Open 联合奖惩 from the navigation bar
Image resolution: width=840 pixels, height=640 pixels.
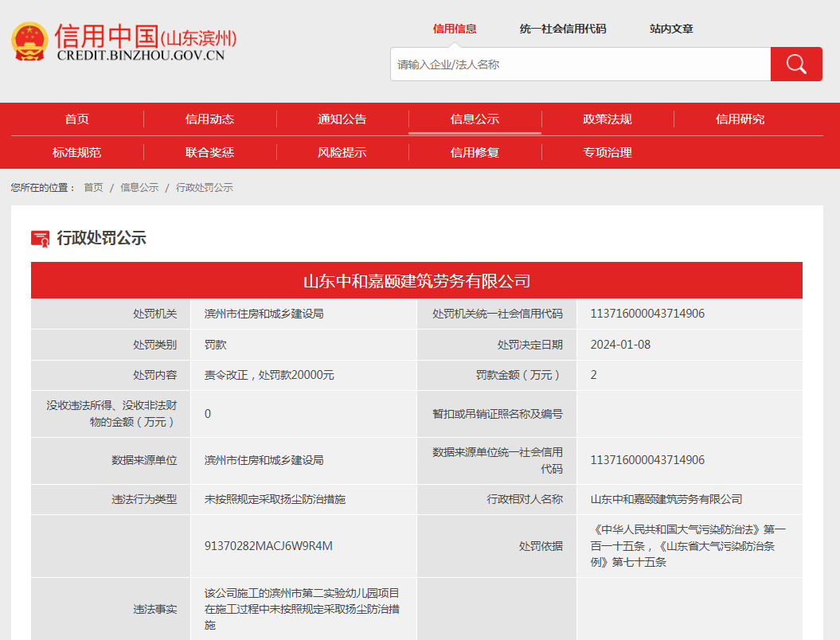click(209, 153)
